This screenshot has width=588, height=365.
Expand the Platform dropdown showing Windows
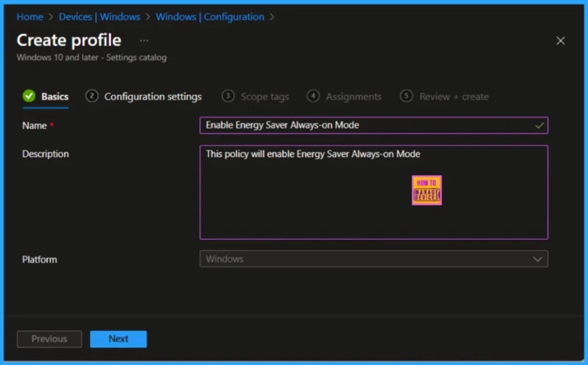373,259
